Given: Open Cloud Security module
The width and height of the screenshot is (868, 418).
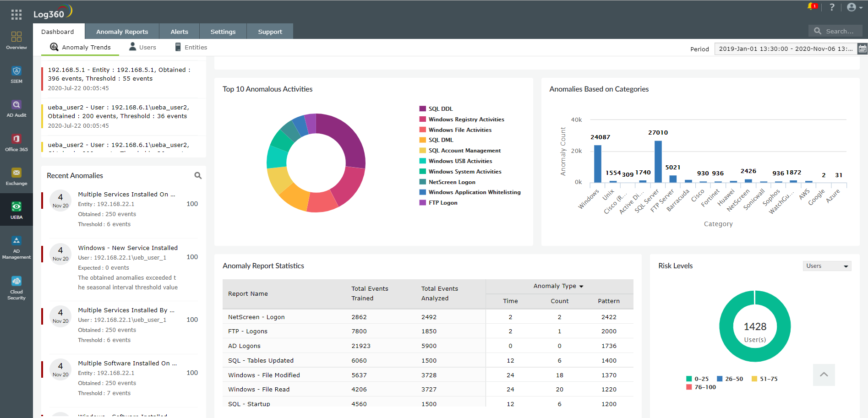Looking at the screenshot, I should [16, 288].
